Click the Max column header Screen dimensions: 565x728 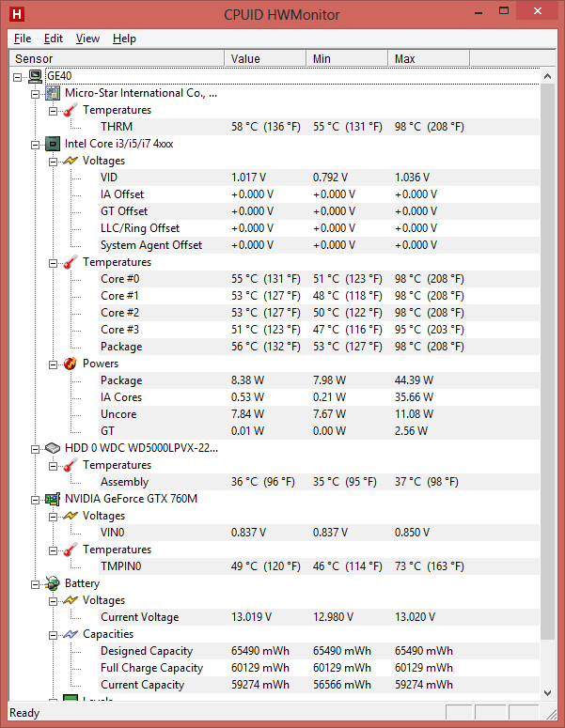pos(429,59)
